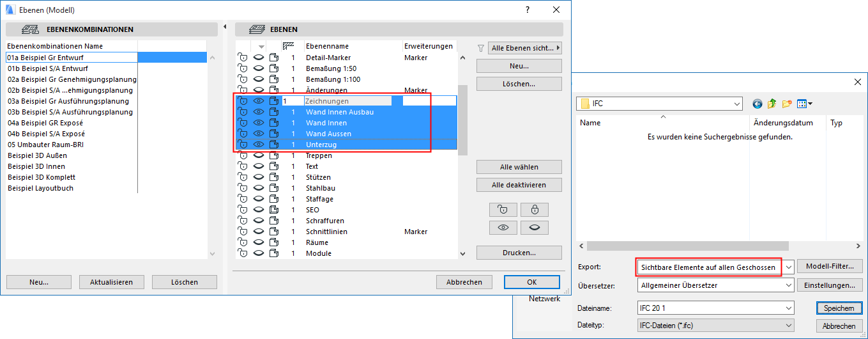
Task: Sort layers by Erweiterungen column header
Action: 429,46
